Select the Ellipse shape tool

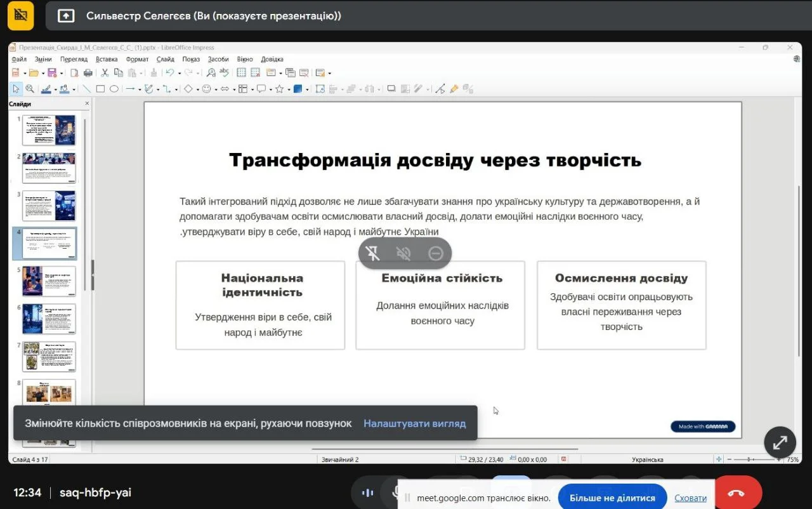[114, 89]
